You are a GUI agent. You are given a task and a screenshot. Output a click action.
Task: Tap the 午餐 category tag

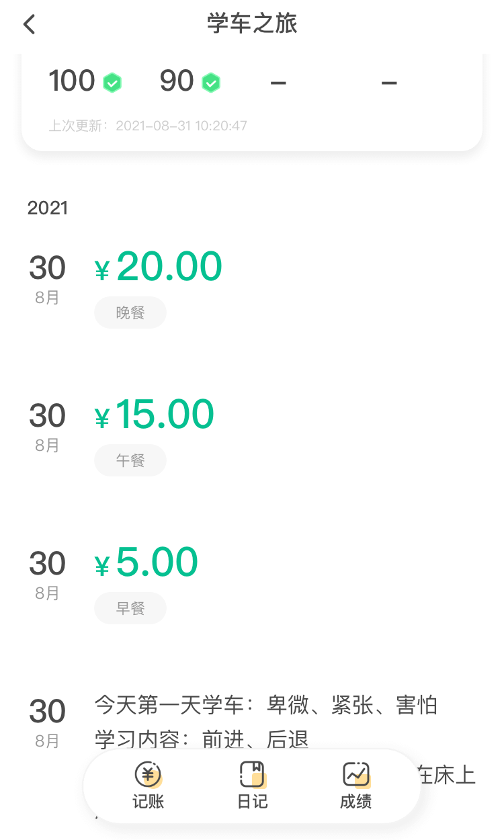click(x=130, y=460)
